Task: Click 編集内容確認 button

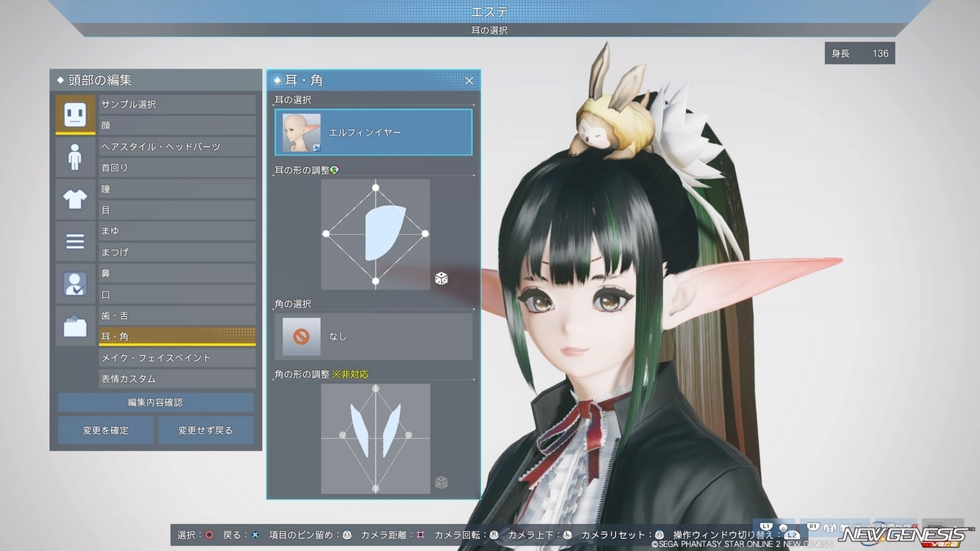Action: point(155,402)
